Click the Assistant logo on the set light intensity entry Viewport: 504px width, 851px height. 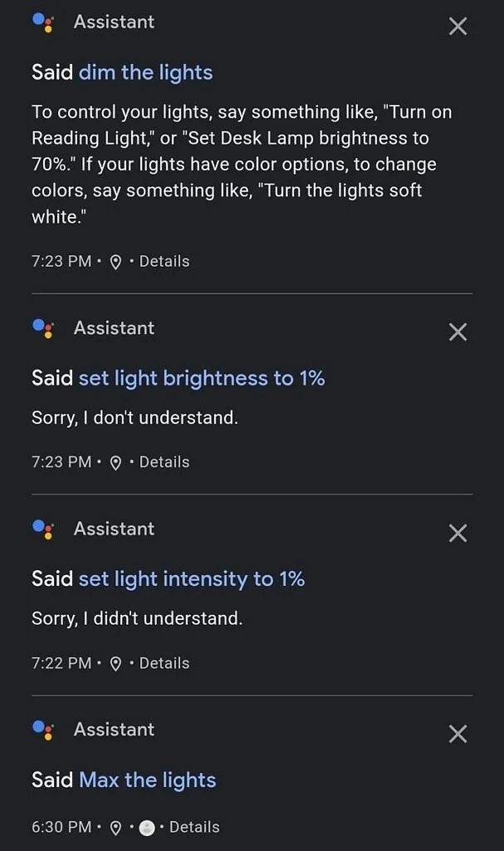tap(42, 527)
